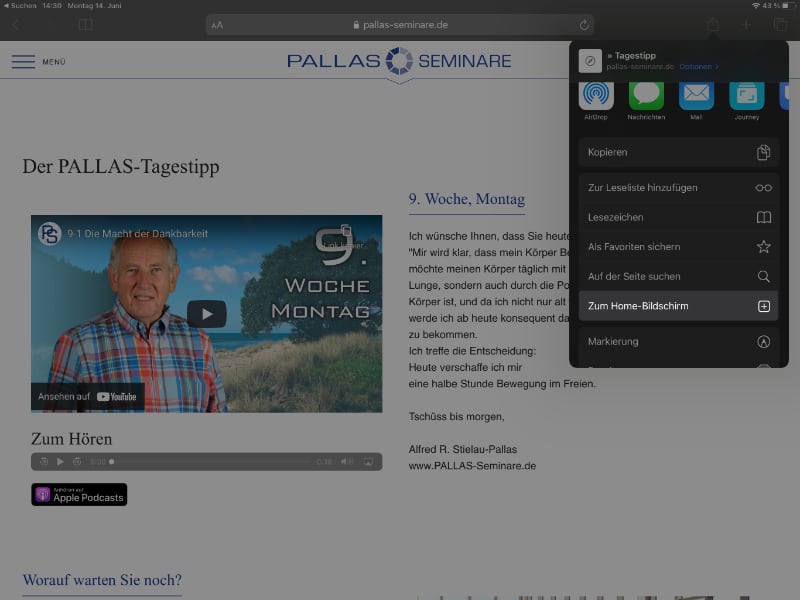This screenshot has width=800, height=600.
Task: Select Markierung in the share sheet
Action: point(678,342)
